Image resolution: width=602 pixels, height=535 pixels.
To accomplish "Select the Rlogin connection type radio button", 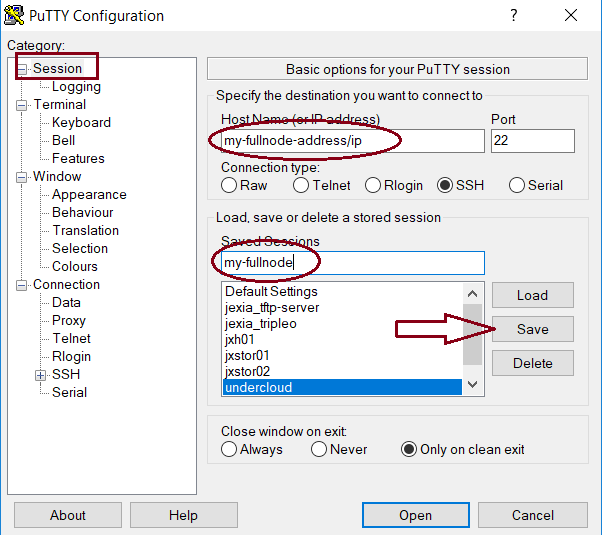I will point(373,186).
